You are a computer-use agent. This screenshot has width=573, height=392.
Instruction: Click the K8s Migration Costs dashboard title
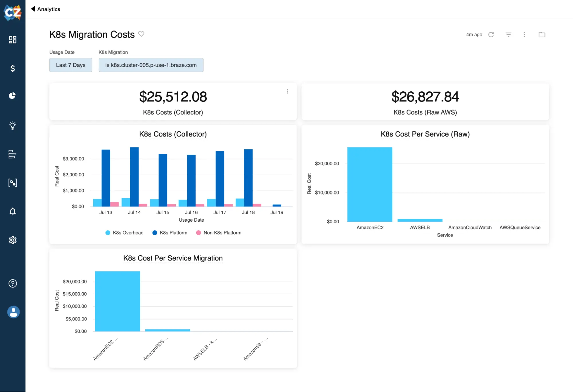[x=92, y=34]
